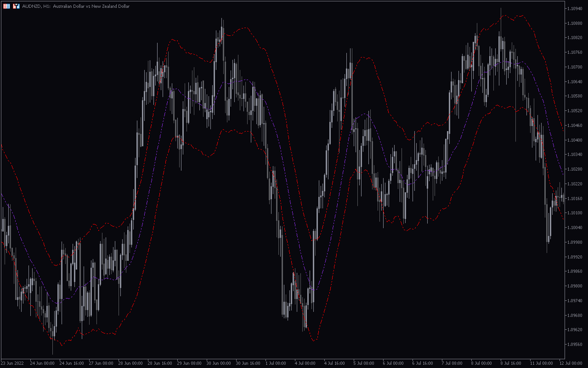Click the 6 Jul 00:00 time label
Image resolution: width=588 pixels, height=368 pixels.
(393, 363)
